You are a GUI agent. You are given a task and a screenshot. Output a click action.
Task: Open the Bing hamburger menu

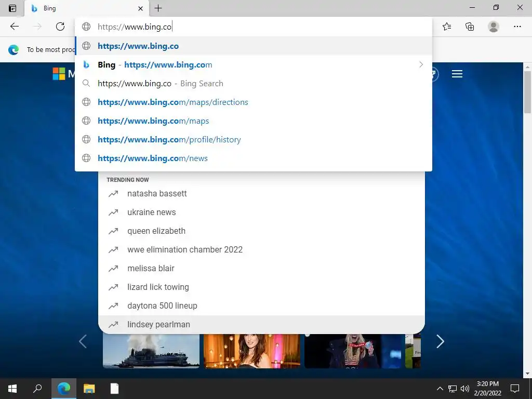pyautogui.click(x=457, y=74)
